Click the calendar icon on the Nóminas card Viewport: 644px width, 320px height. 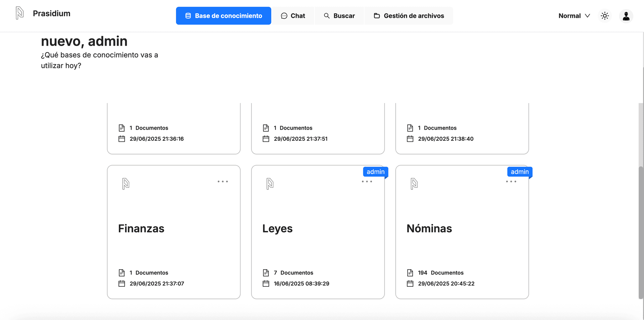click(x=410, y=283)
